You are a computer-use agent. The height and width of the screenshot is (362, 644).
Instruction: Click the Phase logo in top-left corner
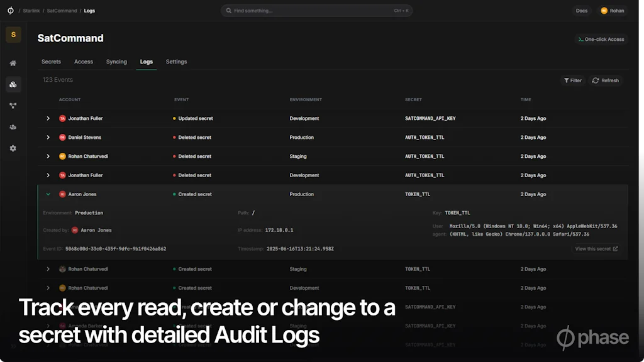point(10,11)
